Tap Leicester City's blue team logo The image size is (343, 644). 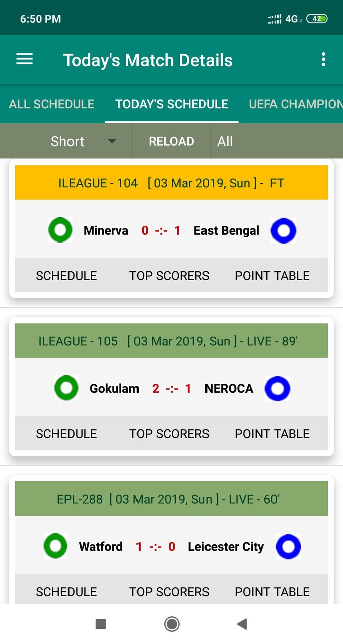(x=288, y=546)
